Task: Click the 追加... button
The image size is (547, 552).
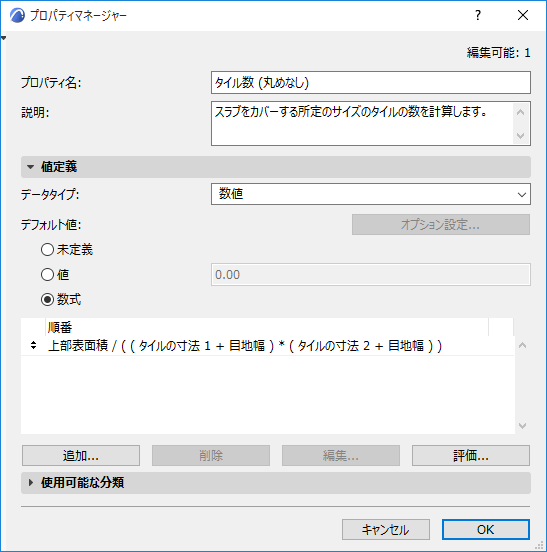Action: (x=81, y=456)
